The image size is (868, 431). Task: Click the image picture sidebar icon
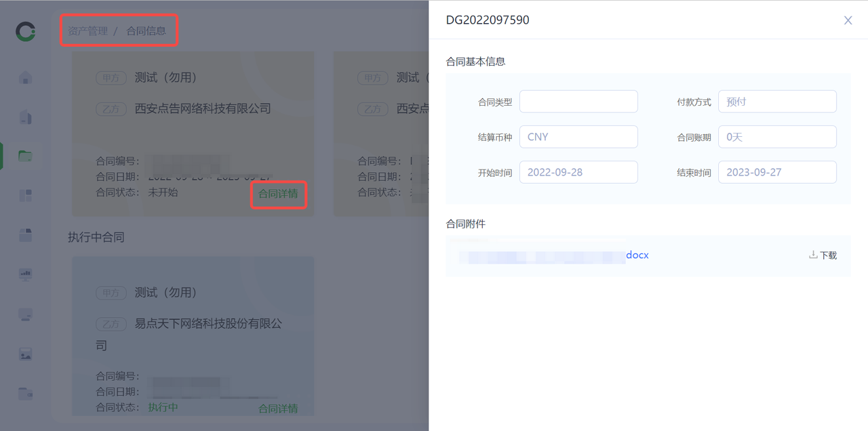(x=26, y=354)
